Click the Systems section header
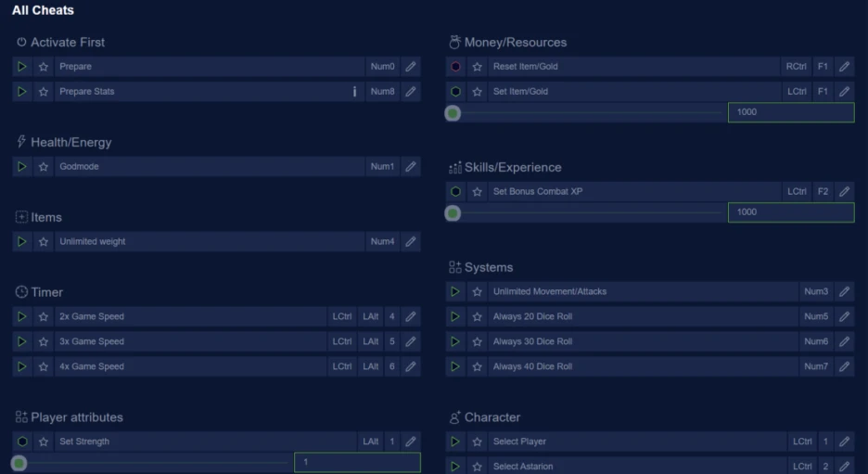The height and width of the screenshot is (474, 868). [488, 267]
